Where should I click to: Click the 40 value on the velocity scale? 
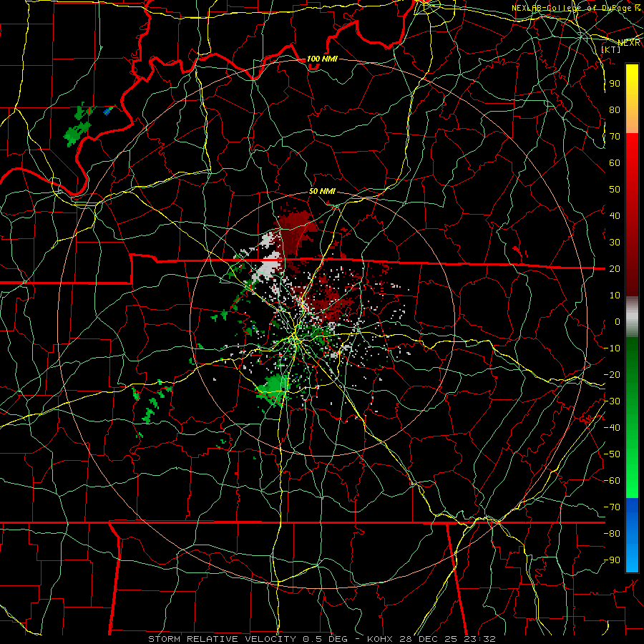pos(615,215)
